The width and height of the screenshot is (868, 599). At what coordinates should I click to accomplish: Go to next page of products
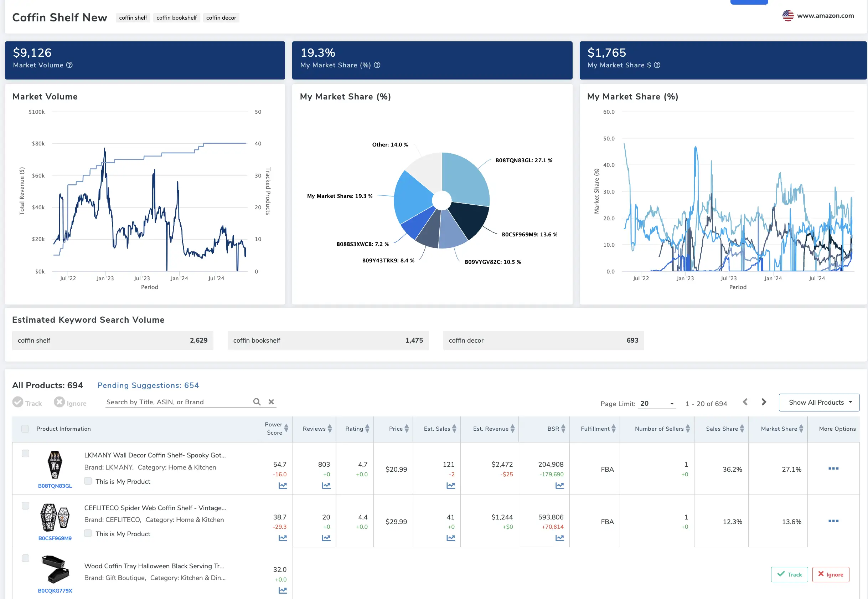(x=764, y=402)
